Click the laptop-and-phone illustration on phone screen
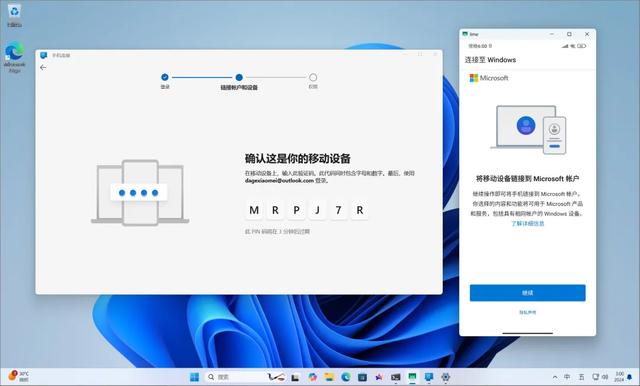The height and width of the screenshot is (386, 640). (529, 129)
